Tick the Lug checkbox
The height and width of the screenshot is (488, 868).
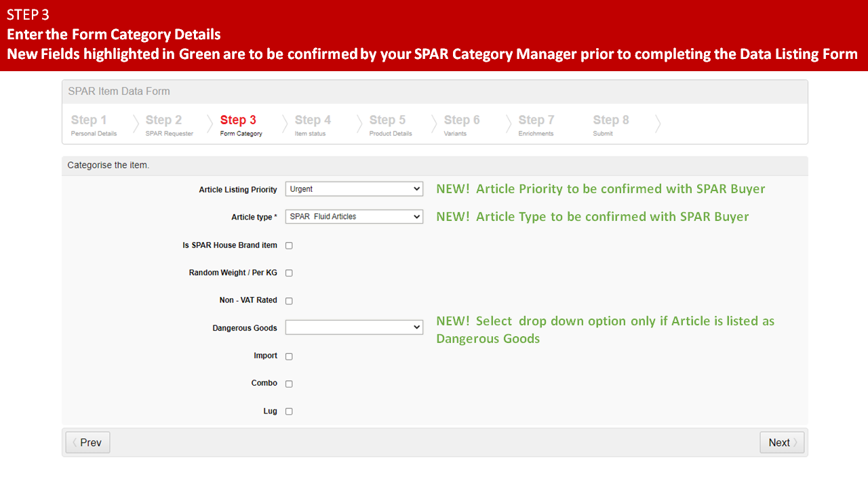point(289,411)
